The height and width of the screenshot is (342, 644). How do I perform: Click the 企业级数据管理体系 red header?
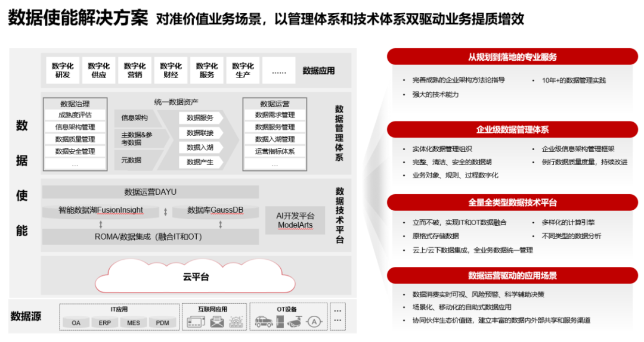[512, 130]
